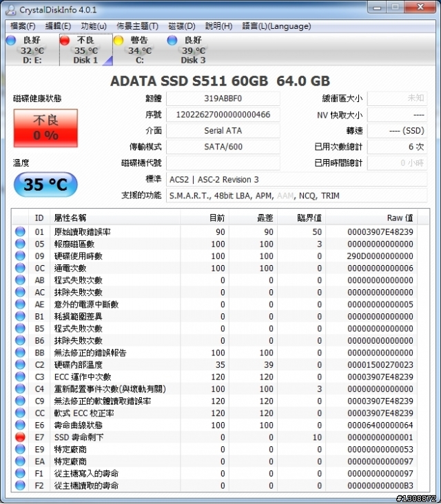441x504 pixels.
Task: Click the firmware field 319ABBF0
Action: click(223, 98)
